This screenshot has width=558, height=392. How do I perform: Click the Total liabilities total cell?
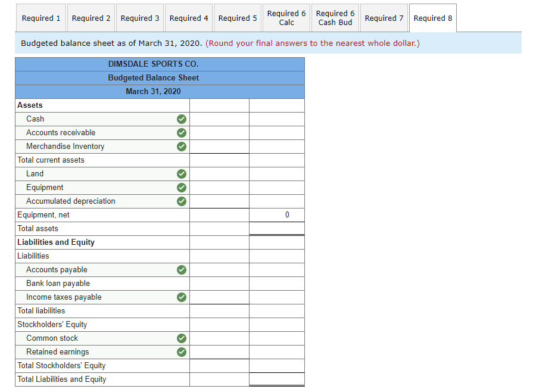click(x=277, y=311)
